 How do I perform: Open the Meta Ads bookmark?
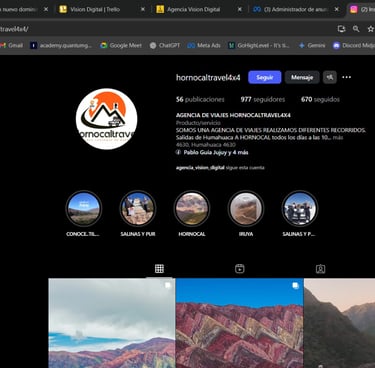coord(204,45)
